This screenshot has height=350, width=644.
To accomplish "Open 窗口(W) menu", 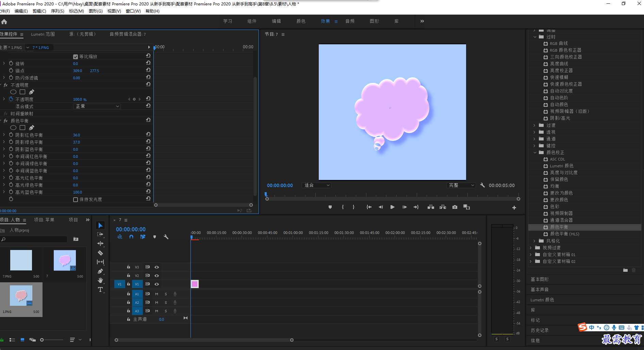I will click(x=133, y=11).
